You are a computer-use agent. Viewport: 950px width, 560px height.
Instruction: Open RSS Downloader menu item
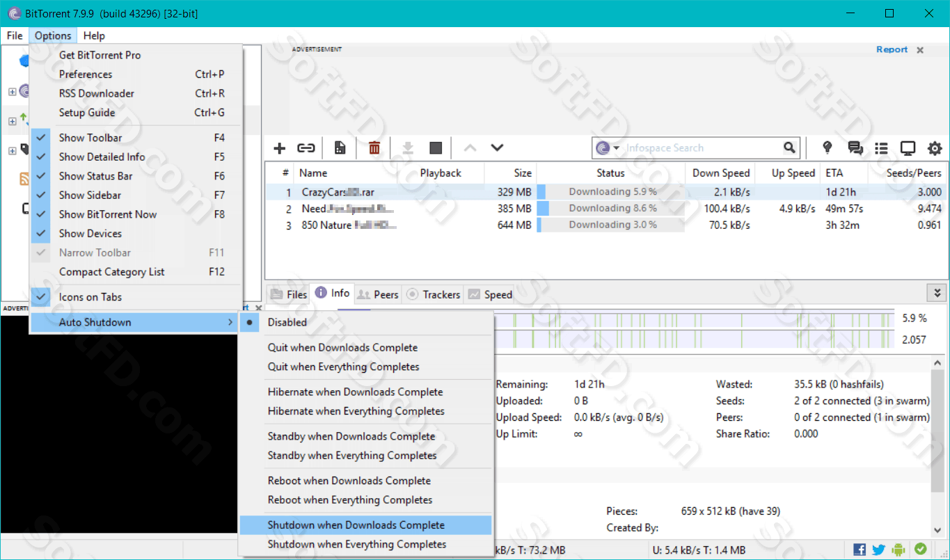tap(136, 93)
